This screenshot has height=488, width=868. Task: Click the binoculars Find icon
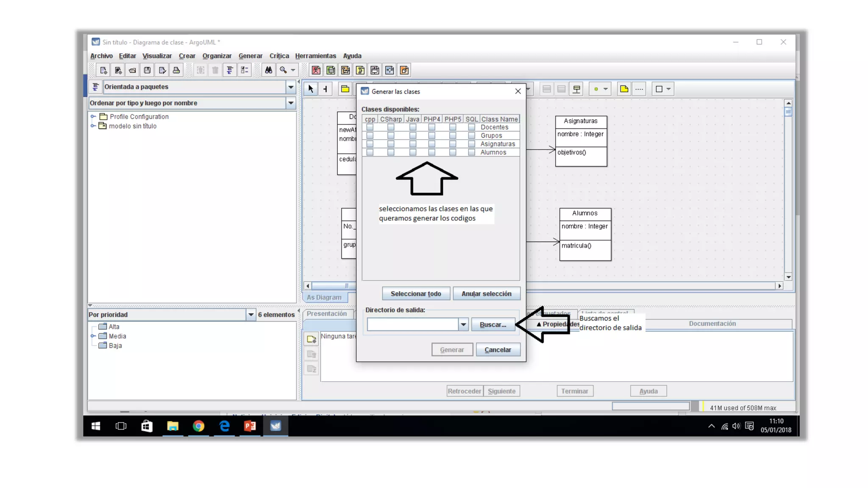tap(268, 70)
